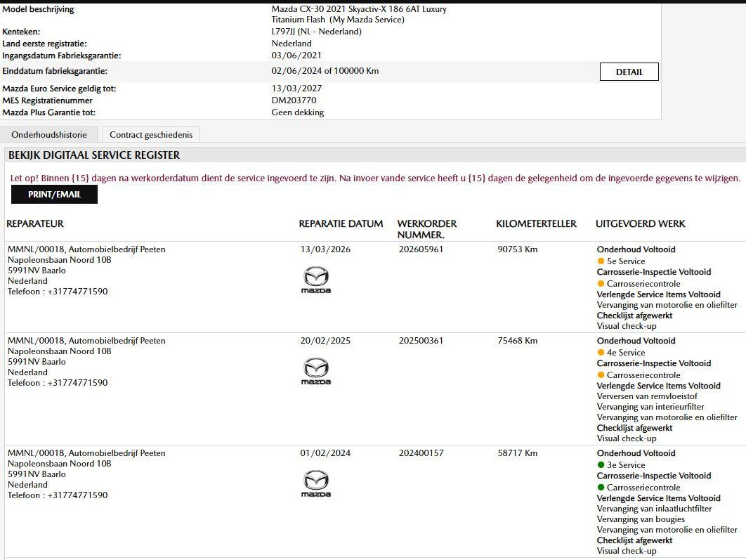Select MES registration number DM203770
The height and width of the screenshot is (560, 746).
pos(294,100)
